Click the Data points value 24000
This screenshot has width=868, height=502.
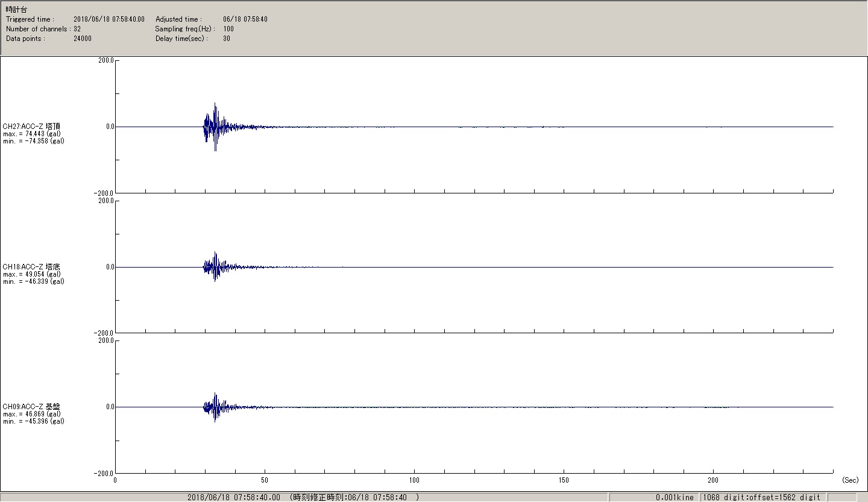[x=83, y=39]
